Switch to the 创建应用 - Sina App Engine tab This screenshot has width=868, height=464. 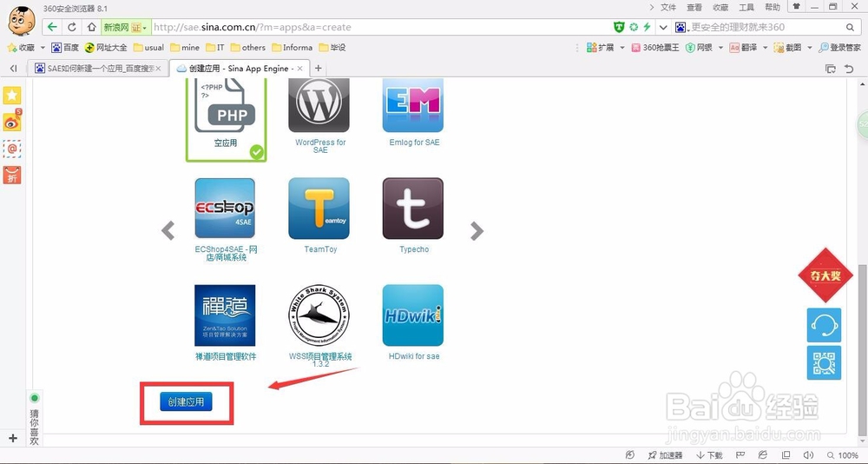(x=240, y=68)
